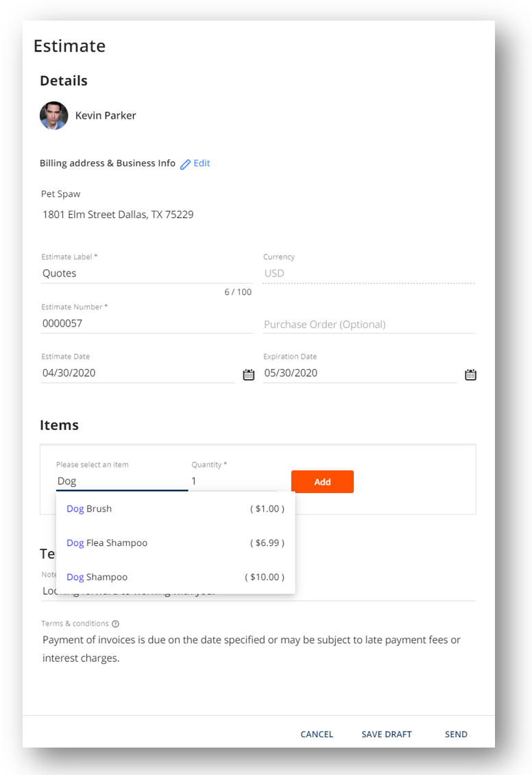Click the pencil Edit icon beside Billing address

click(185, 164)
